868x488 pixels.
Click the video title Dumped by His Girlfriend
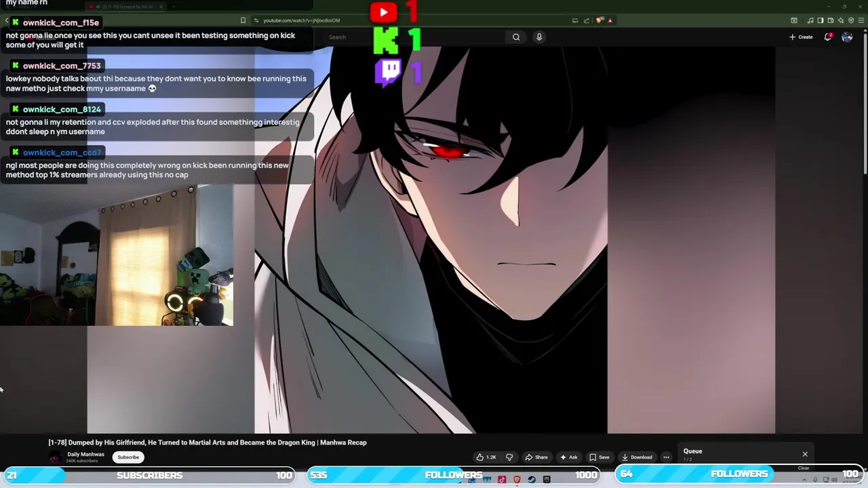[208, 443]
